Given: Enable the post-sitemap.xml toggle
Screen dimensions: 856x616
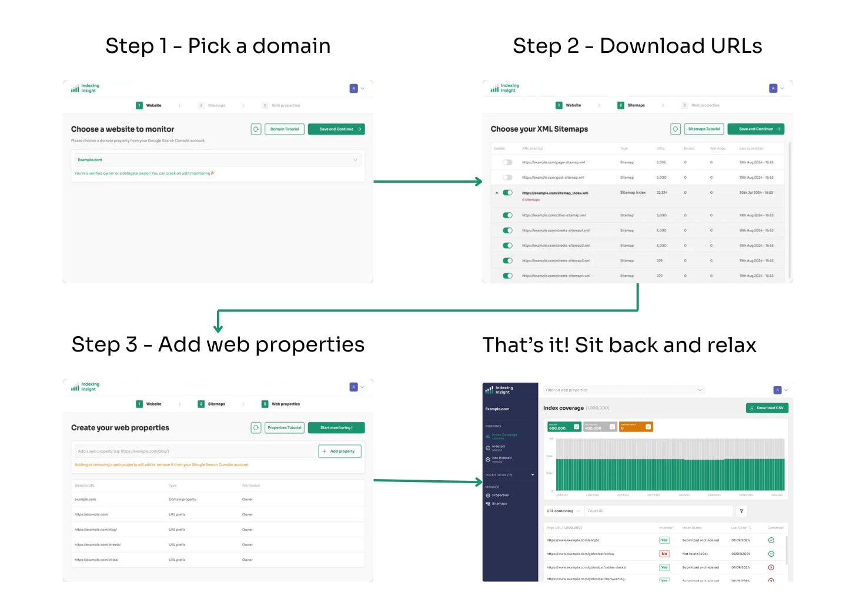Looking at the screenshot, I should click(507, 178).
